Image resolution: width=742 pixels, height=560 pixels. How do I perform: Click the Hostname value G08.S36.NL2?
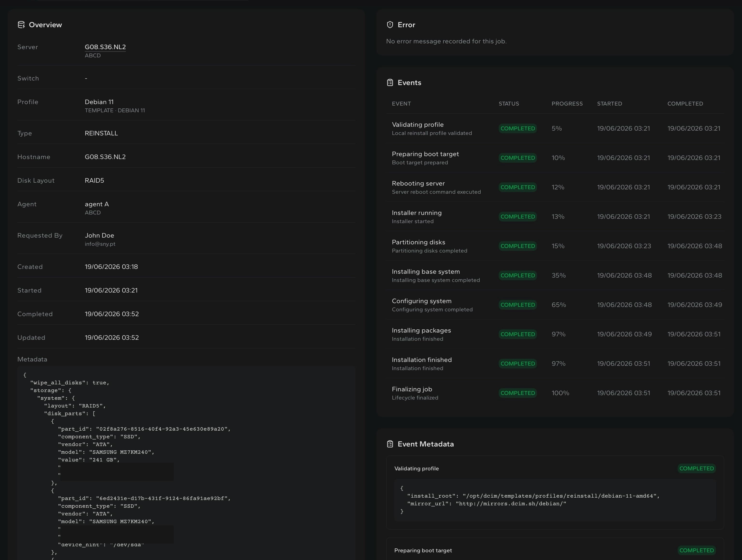point(105,157)
